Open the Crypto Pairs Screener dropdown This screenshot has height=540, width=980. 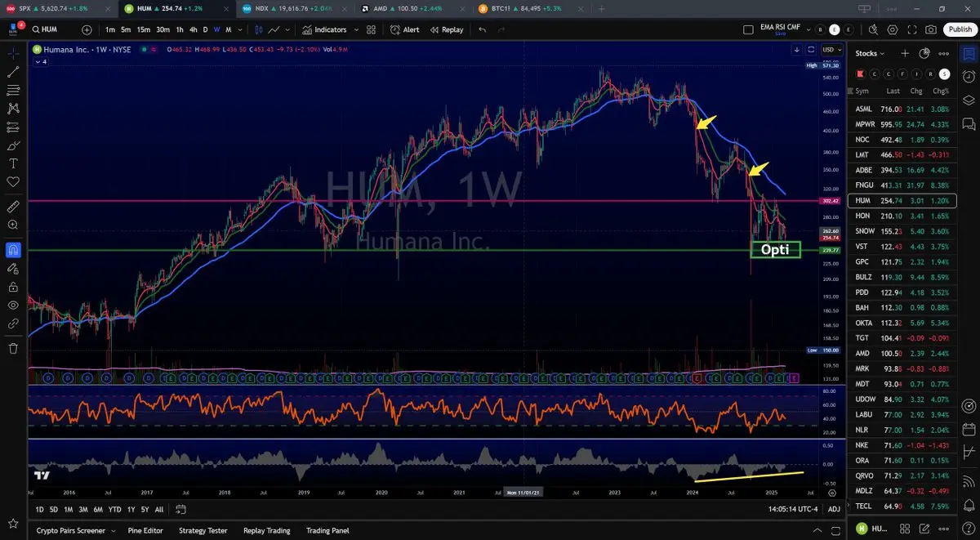pos(112,530)
